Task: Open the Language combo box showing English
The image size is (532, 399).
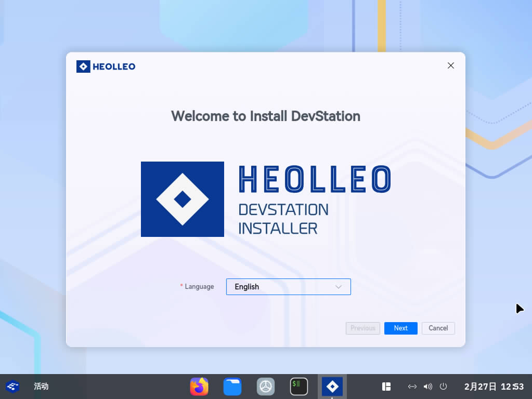Action: pos(281,287)
